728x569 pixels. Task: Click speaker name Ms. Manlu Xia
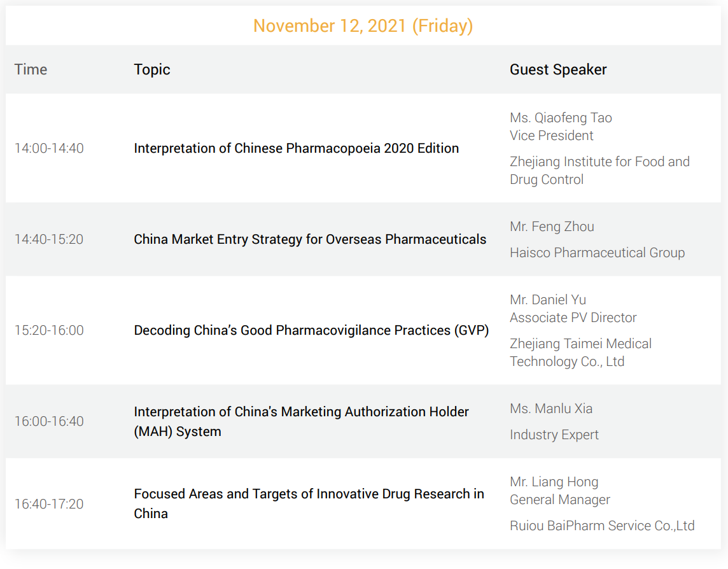point(551,408)
